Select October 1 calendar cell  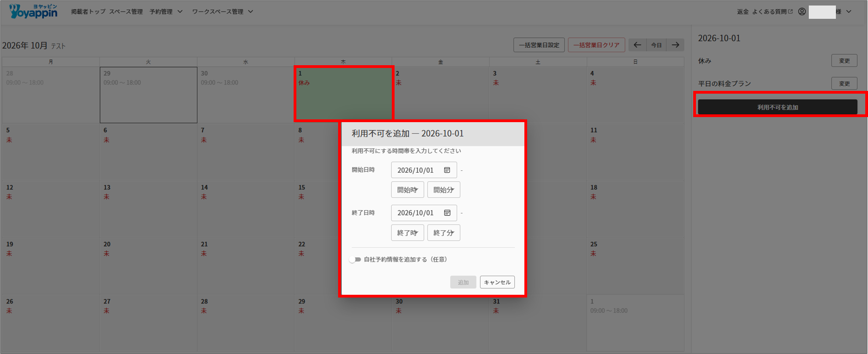[343, 94]
